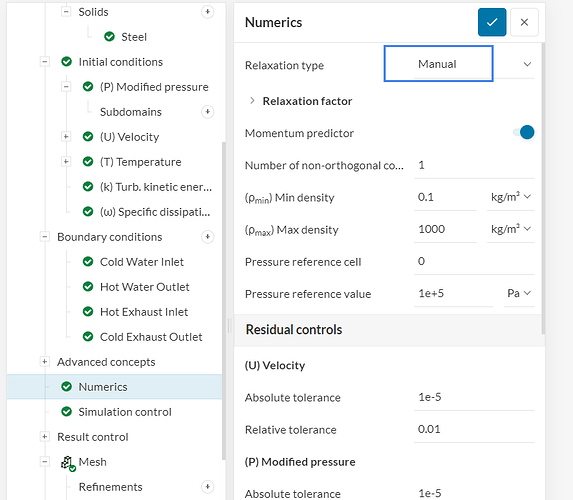Click the Max density value field
The image size is (573, 500).
click(445, 229)
